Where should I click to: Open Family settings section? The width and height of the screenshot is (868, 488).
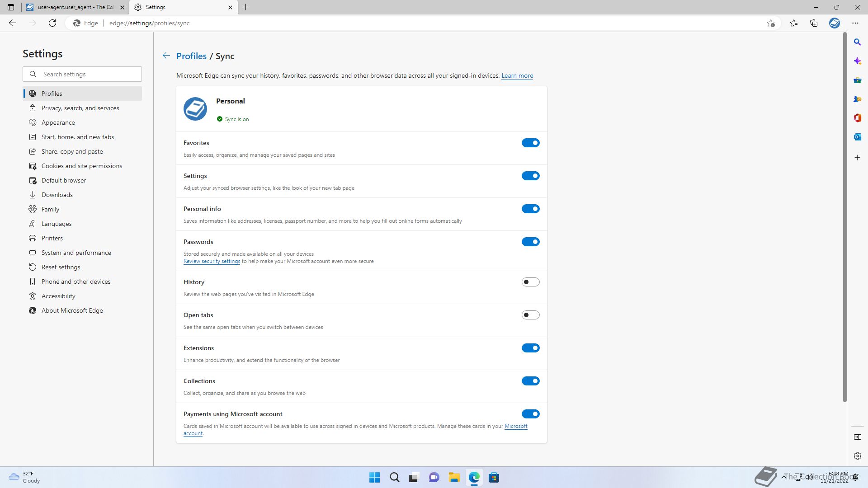tap(82, 209)
